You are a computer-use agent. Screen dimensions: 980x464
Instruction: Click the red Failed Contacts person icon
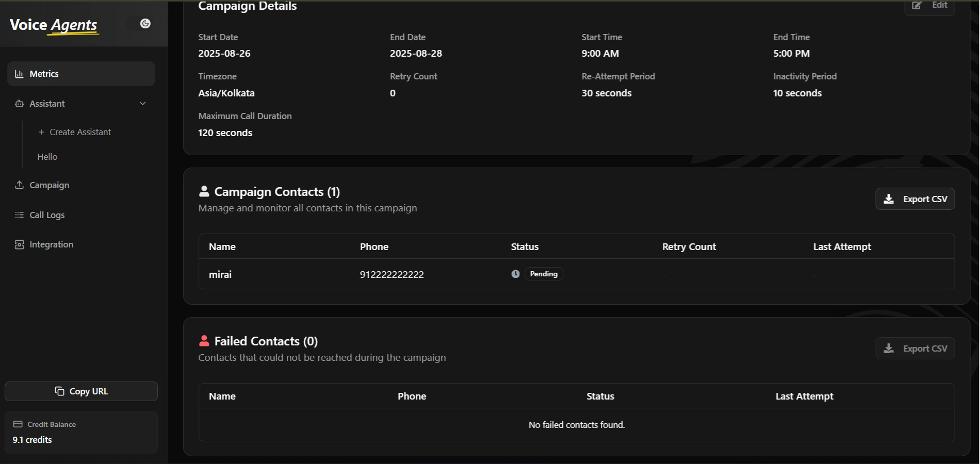click(204, 340)
